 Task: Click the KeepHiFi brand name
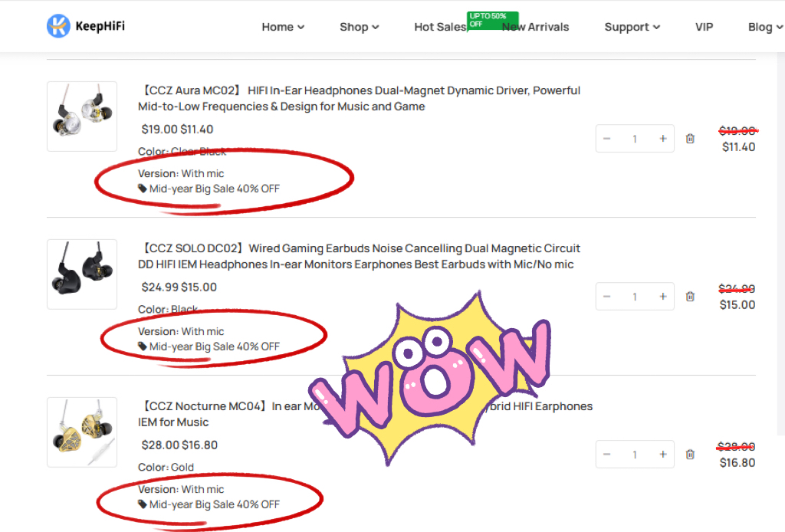(100, 26)
